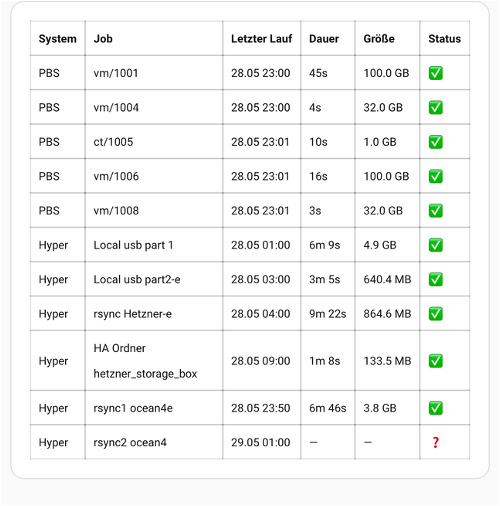Click the Letzter Lauf column header
Viewport: 500px width, 506px height.
tap(261, 39)
